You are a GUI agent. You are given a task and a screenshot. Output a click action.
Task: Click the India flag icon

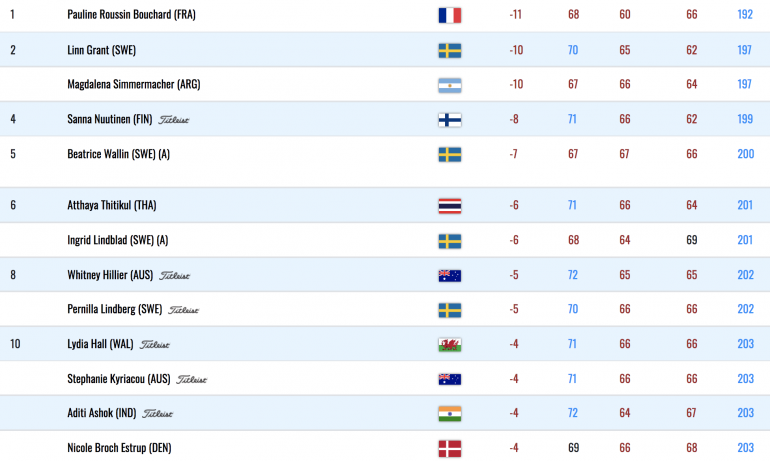449,413
